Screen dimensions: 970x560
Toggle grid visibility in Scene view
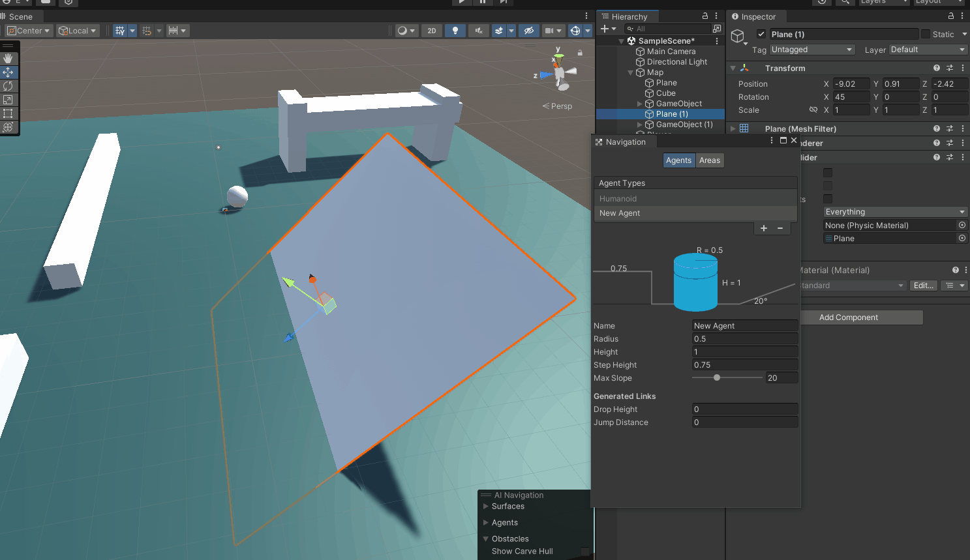coord(120,31)
